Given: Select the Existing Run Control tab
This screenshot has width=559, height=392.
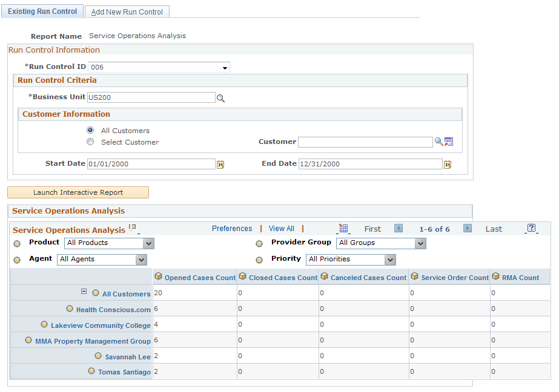Looking at the screenshot, I should [x=42, y=11].
